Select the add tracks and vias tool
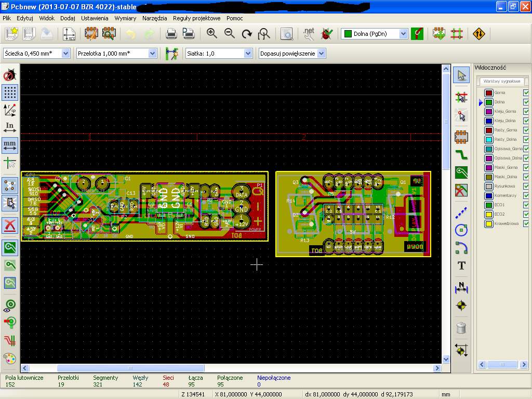This screenshot has width=532, height=399. (x=461, y=155)
